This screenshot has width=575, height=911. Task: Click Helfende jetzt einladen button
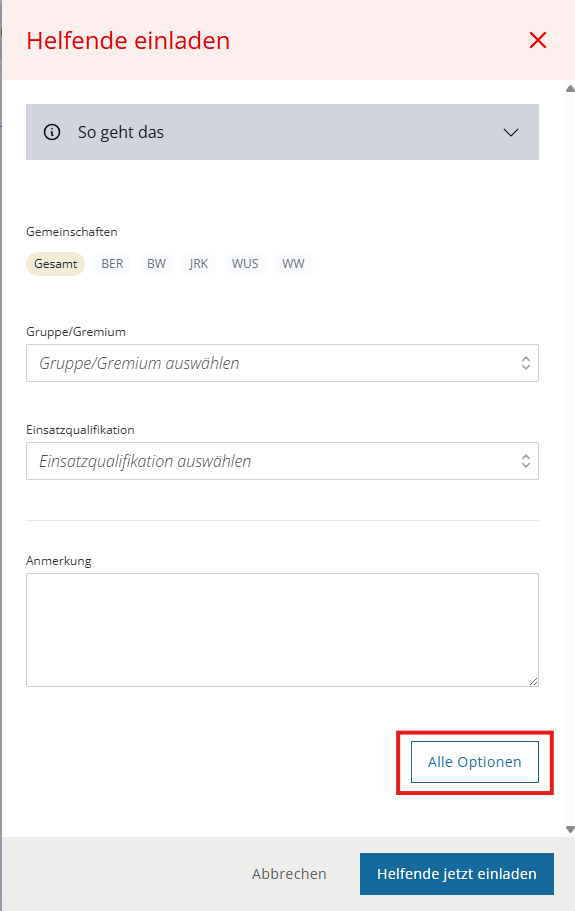(457, 874)
